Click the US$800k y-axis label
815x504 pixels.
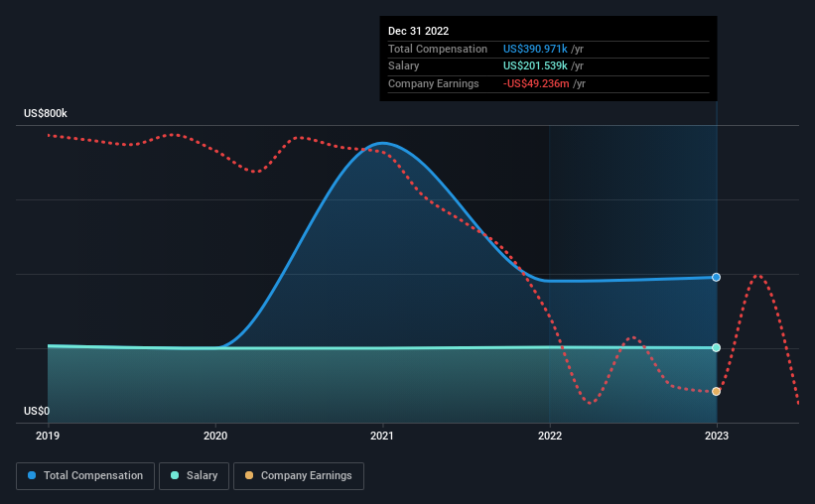(x=46, y=113)
